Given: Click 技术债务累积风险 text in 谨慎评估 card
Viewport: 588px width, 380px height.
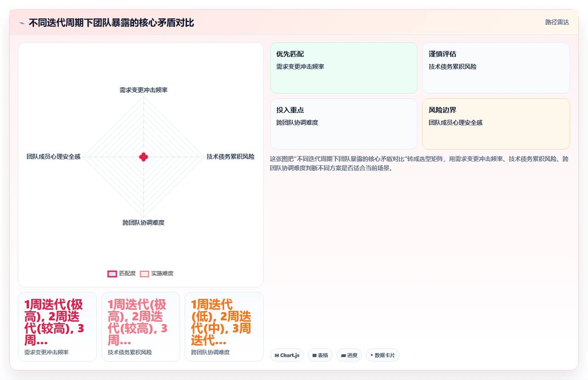Looking at the screenshot, I should tap(452, 67).
